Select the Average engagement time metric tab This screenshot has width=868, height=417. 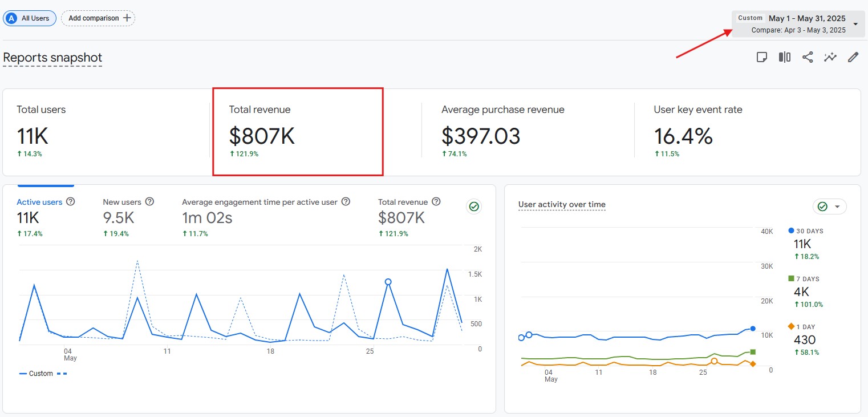tap(266, 217)
